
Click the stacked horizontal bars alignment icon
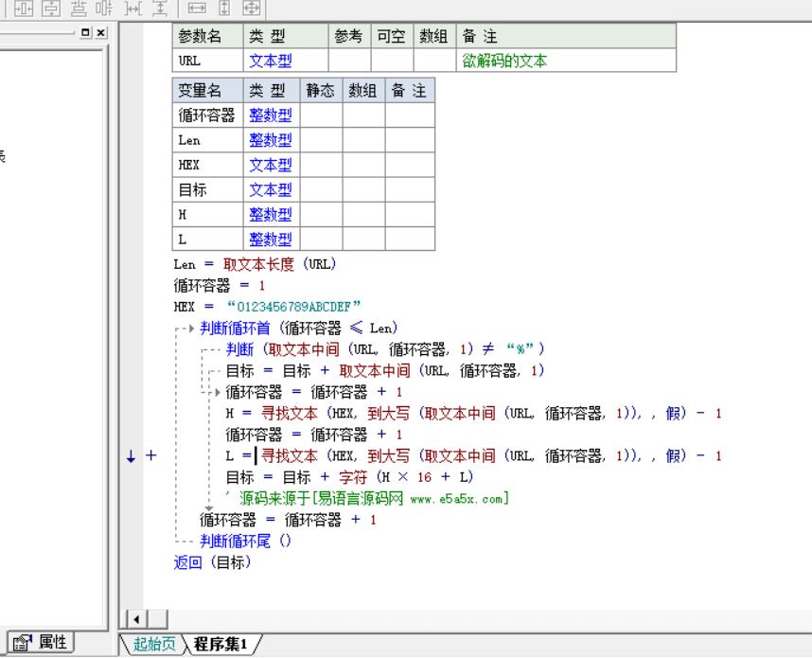(x=79, y=8)
